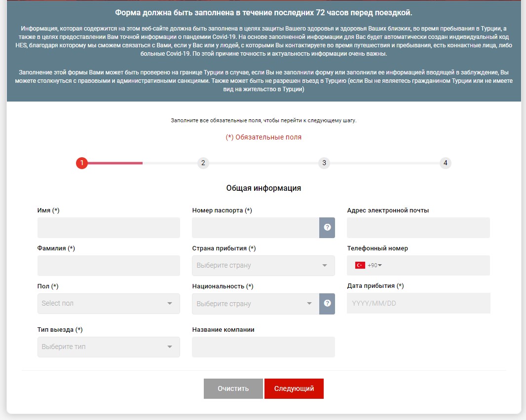Focus the Имя input field
Screen dimensions: 526x420
pyautogui.click(x=109, y=228)
